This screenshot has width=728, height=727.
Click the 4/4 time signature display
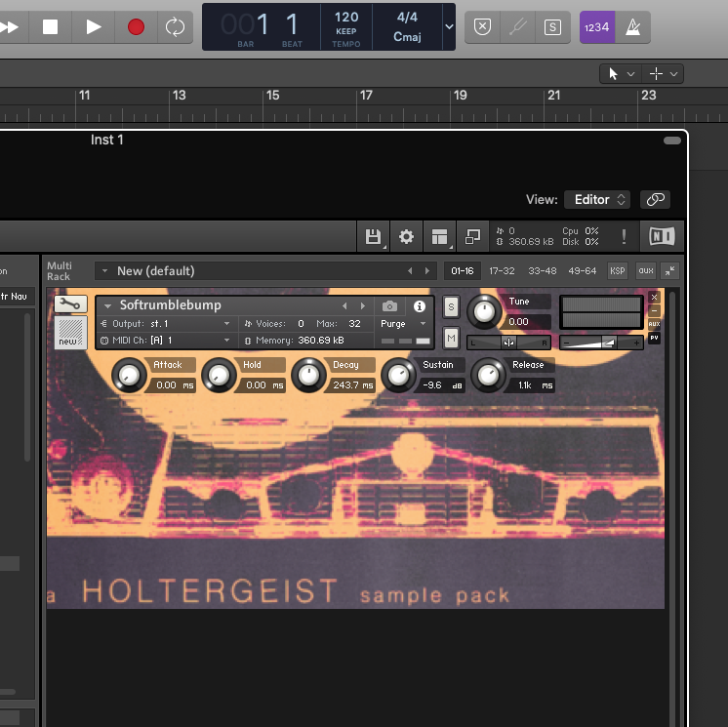coord(407,18)
